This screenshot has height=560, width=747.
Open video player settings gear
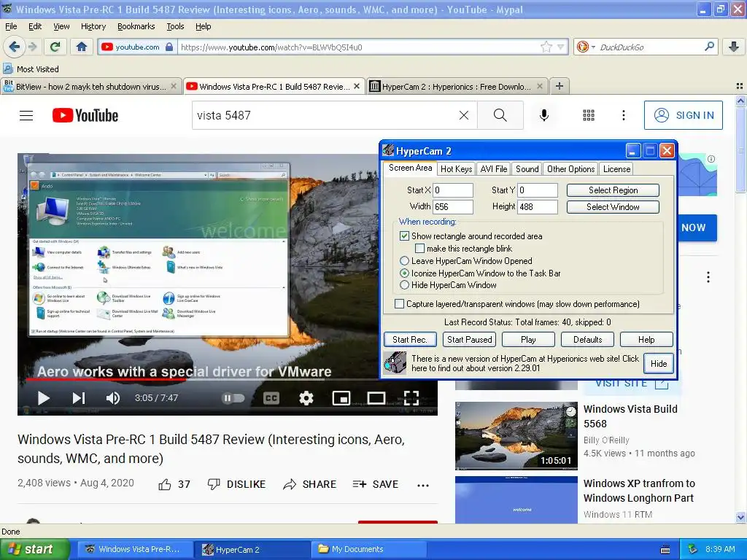[x=306, y=397]
